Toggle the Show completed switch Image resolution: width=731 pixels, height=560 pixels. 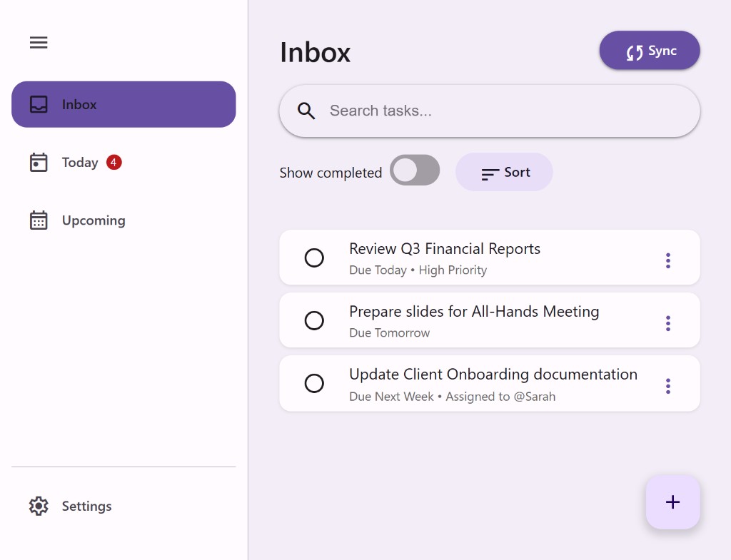point(415,170)
